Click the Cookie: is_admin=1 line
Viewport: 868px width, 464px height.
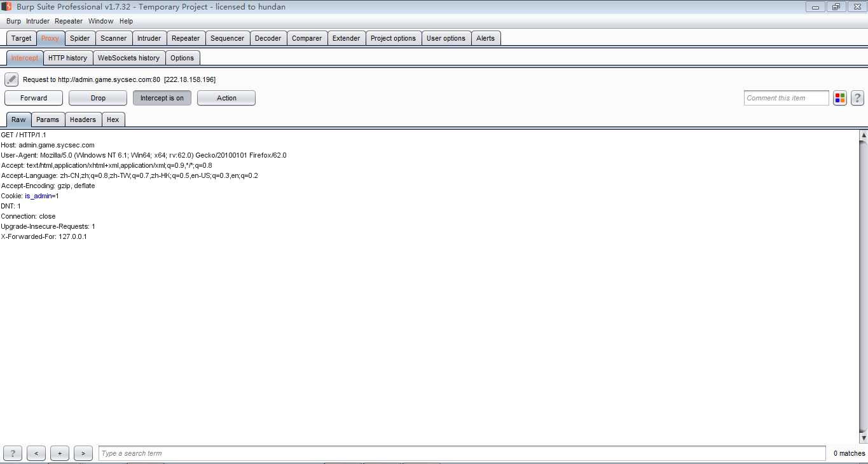pos(30,196)
